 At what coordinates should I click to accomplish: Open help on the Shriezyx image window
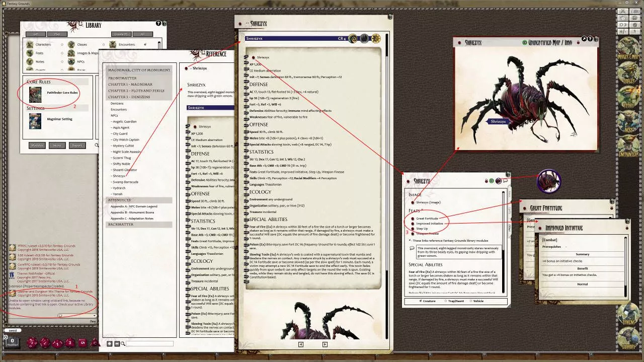click(x=590, y=39)
